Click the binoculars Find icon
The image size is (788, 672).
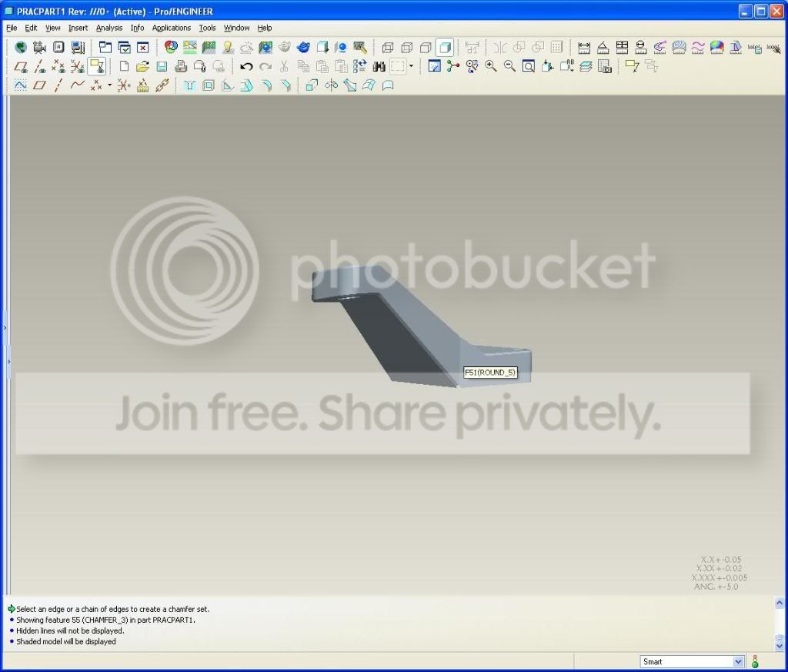click(x=379, y=66)
